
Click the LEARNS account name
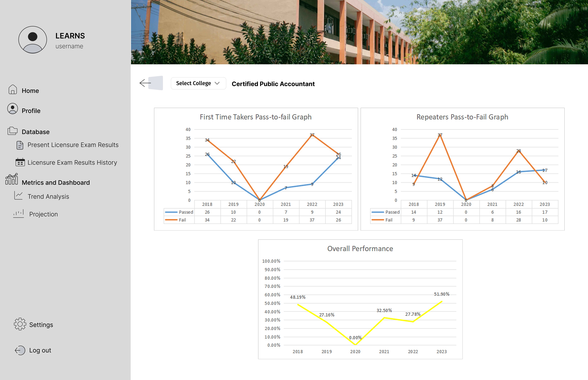click(x=70, y=36)
